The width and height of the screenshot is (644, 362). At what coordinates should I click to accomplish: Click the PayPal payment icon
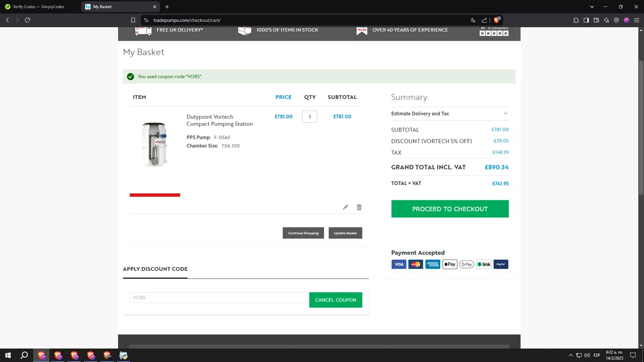501,264
